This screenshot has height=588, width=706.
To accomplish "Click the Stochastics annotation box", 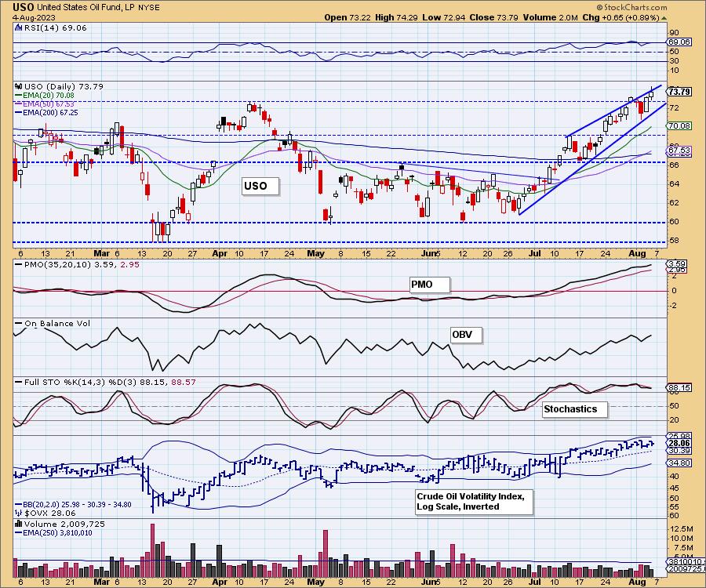I will point(575,409).
